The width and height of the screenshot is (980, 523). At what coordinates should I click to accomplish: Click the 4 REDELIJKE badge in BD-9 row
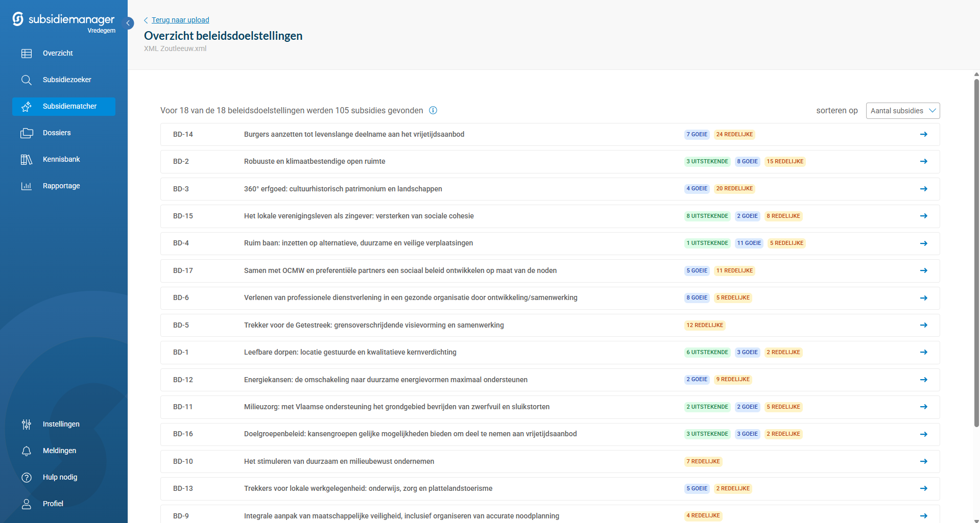[x=703, y=516]
